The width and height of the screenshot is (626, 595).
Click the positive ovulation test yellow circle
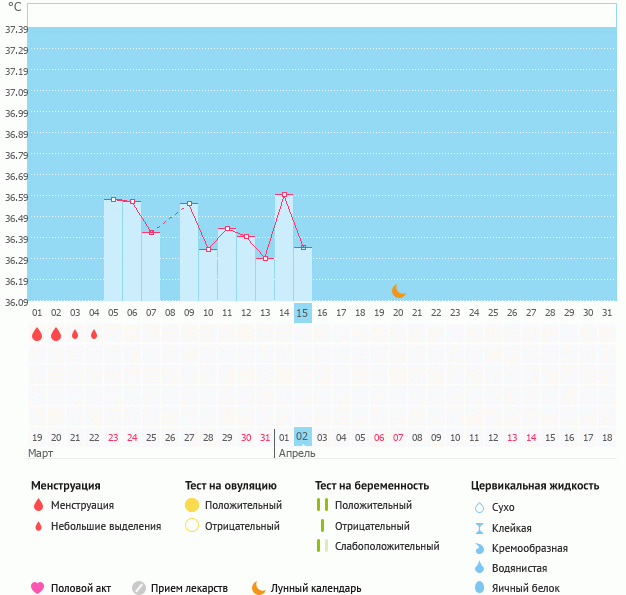coord(192,505)
